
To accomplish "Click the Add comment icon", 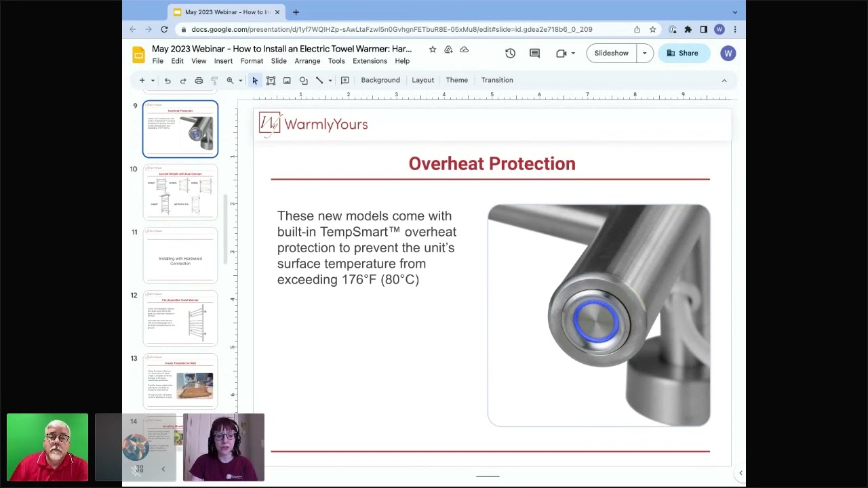I will (344, 80).
